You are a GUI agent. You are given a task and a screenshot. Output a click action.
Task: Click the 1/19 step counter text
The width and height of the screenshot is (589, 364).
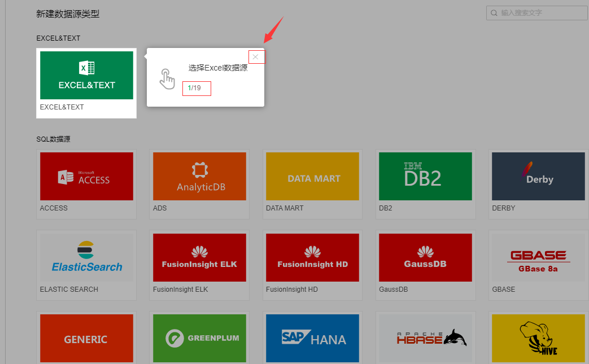click(194, 88)
